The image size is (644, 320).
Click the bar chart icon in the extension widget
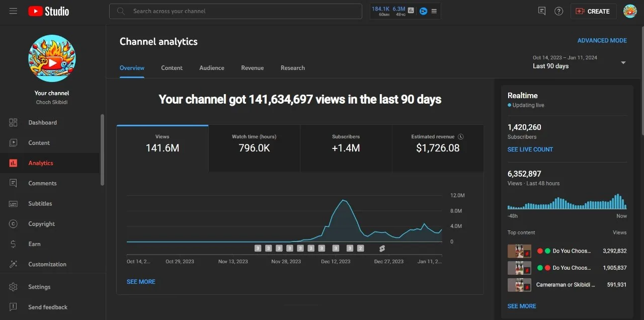[x=411, y=11]
